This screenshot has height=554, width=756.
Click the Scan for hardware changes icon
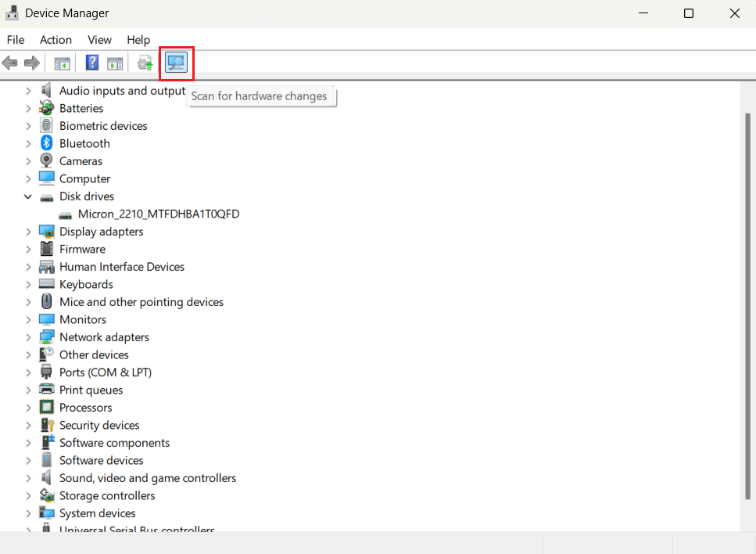pyautogui.click(x=176, y=63)
